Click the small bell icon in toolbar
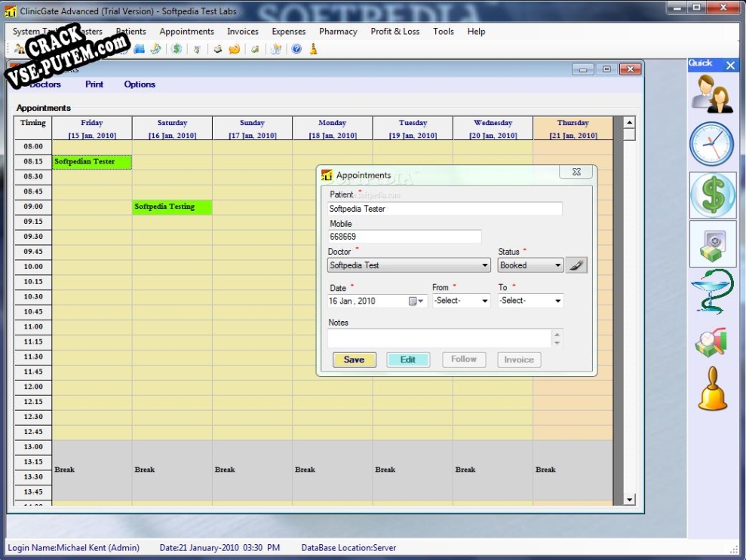 click(314, 49)
